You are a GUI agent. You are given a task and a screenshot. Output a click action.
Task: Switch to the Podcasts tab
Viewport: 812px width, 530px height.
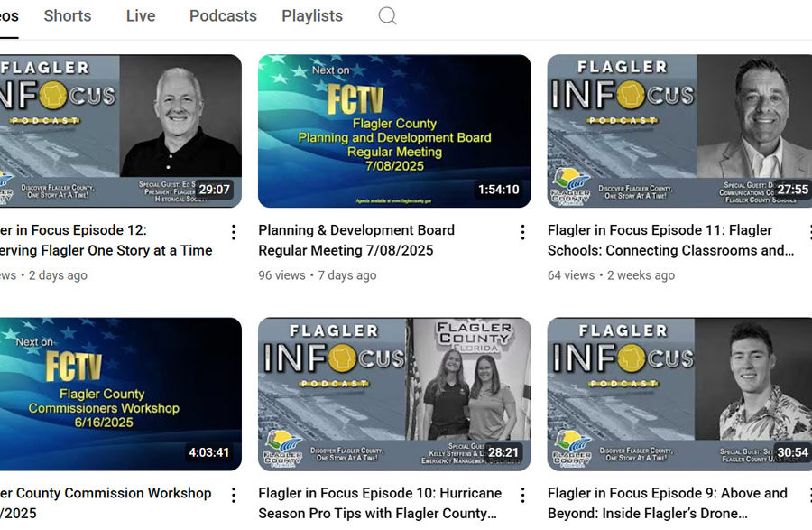(223, 16)
